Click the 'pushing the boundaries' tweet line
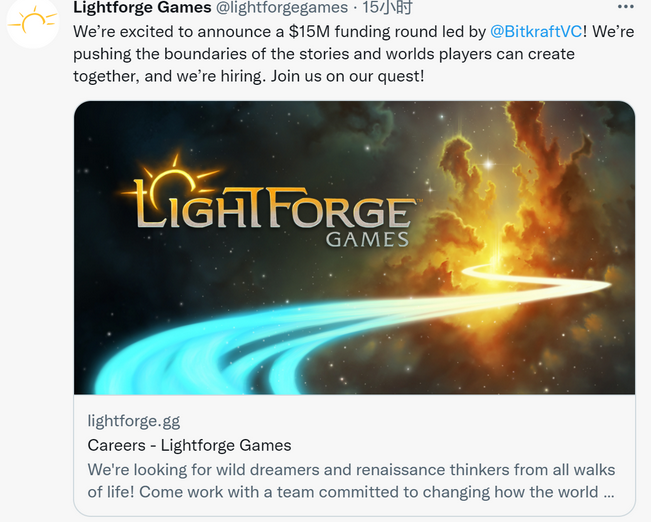The image size is (651, 522). [324, 54]
